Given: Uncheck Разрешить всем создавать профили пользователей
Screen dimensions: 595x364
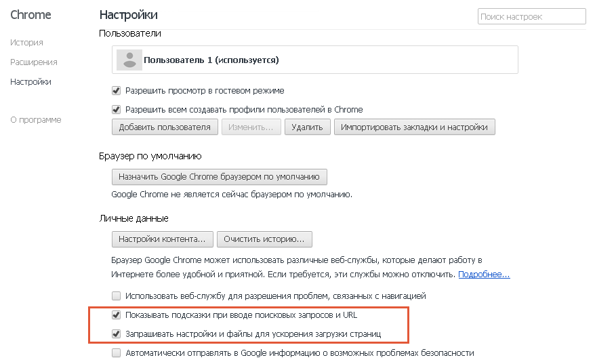Looking at the screenshot, I should [x=117, y=110].
